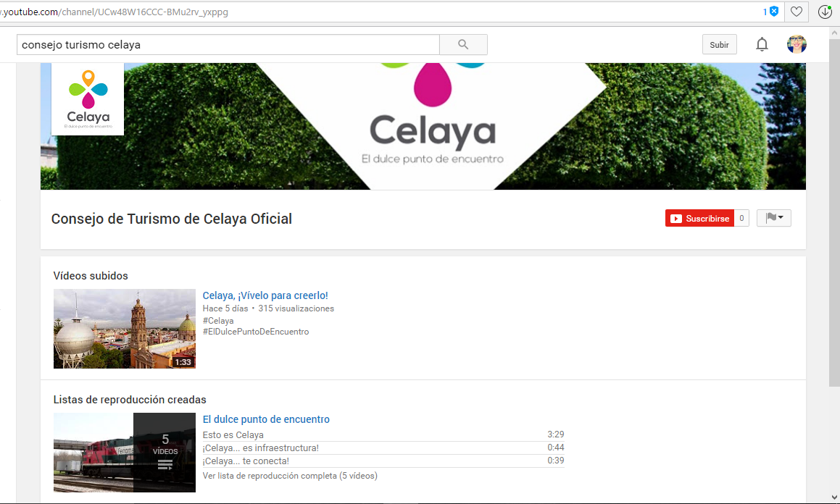Image resolution: width=840 pixels, height=504 pixels.
Task: Click '#ElDulcePuntoDeEncuentro' hashtag text
Action: coord(256,332)
